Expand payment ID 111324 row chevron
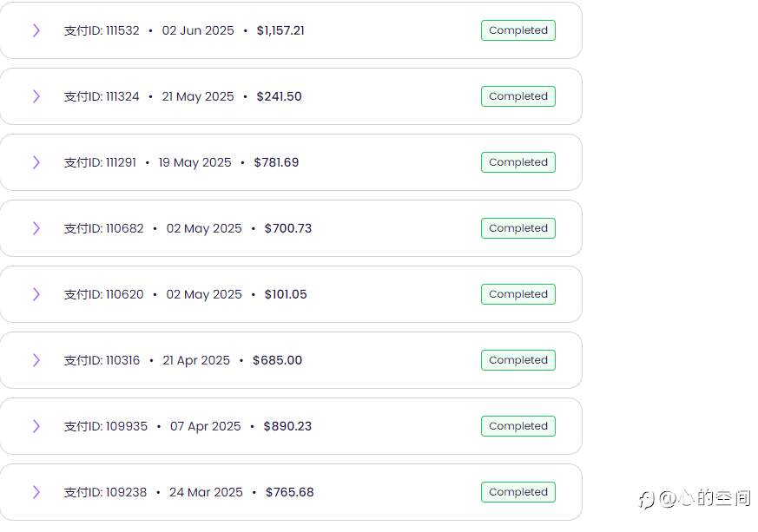 tap(36, 96)
